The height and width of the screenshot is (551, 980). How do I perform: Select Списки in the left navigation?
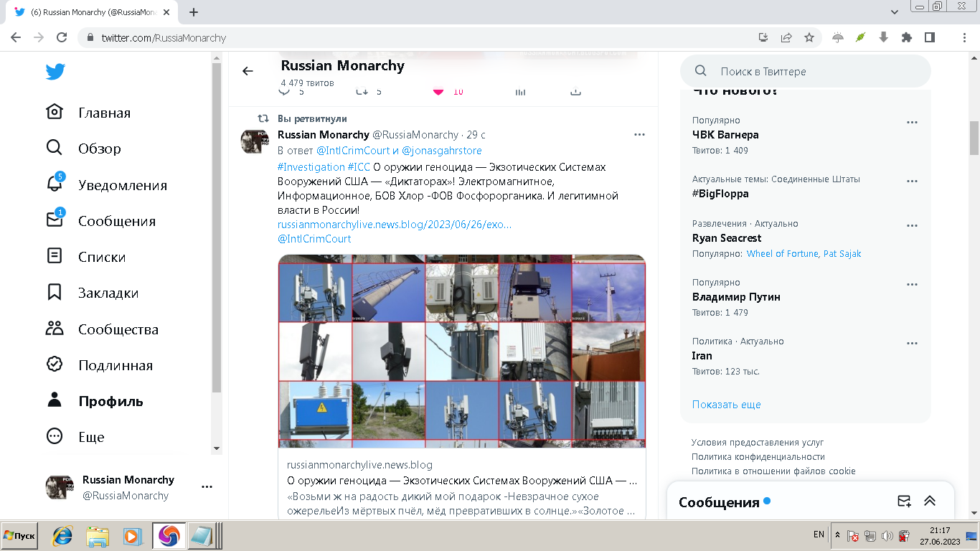click(101, 257)
